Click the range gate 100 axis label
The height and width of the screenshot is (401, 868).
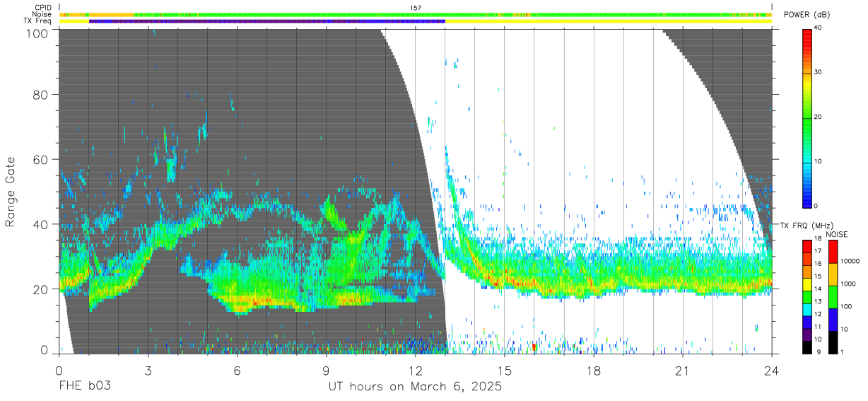pos(37,33)
